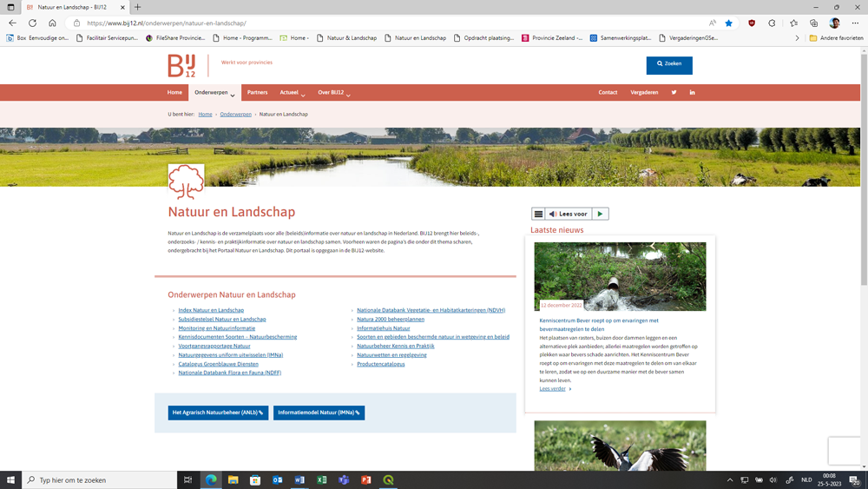Click the Windows taskbar search box
The width and height of the screenshot is (868, 489).
coord(100,480)
